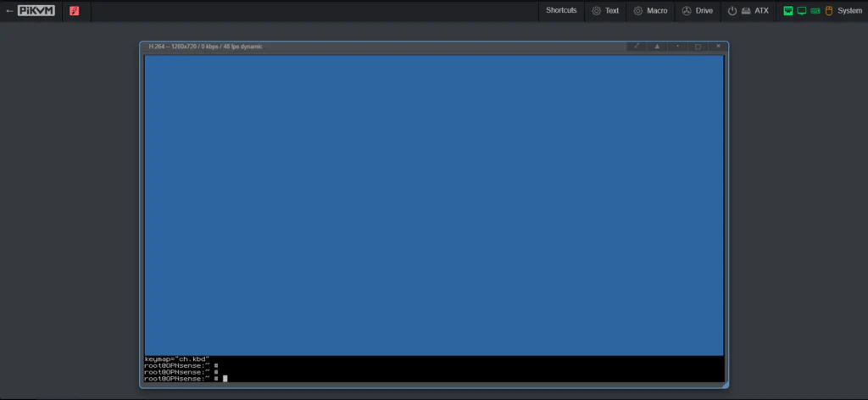Image resolution: width=868 pixels, height=400 pixels.
Task: Click the gear icon beside Text
Action: pyautogui.click(x=597, y=11)
